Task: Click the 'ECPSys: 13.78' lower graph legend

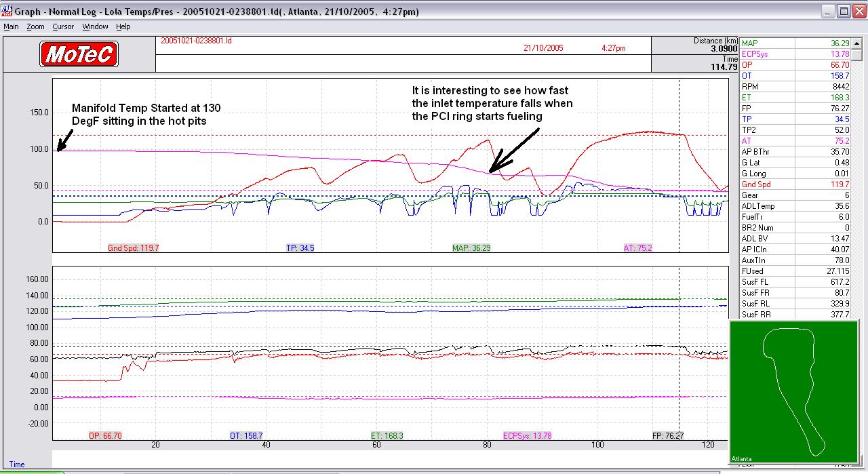Action: 527,436
